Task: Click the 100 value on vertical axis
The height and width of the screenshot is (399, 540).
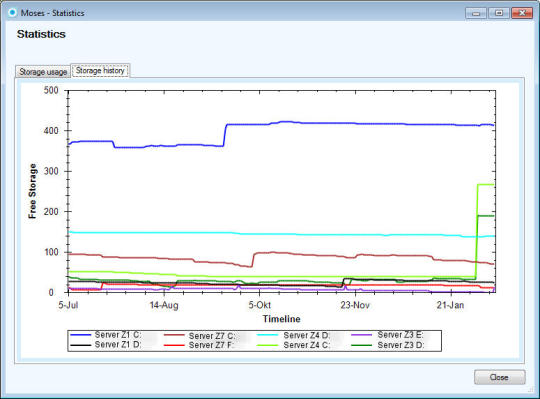Action: (51, 252)
